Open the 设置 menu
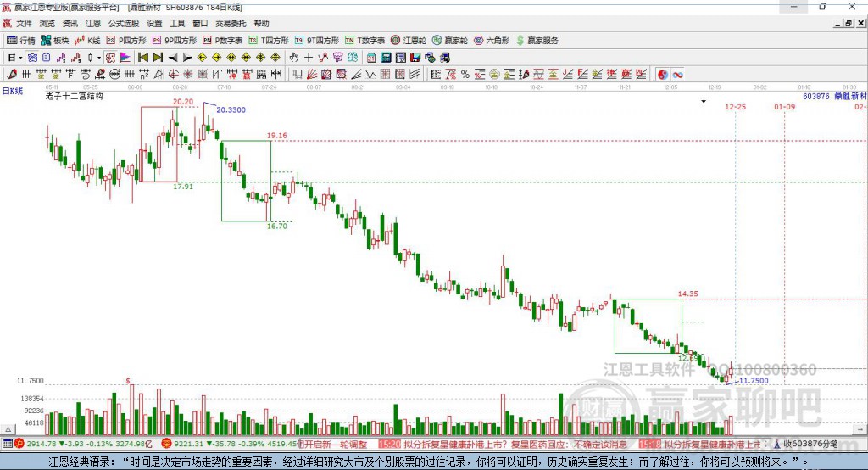868x470 pixels. click(x=154, y=23)
